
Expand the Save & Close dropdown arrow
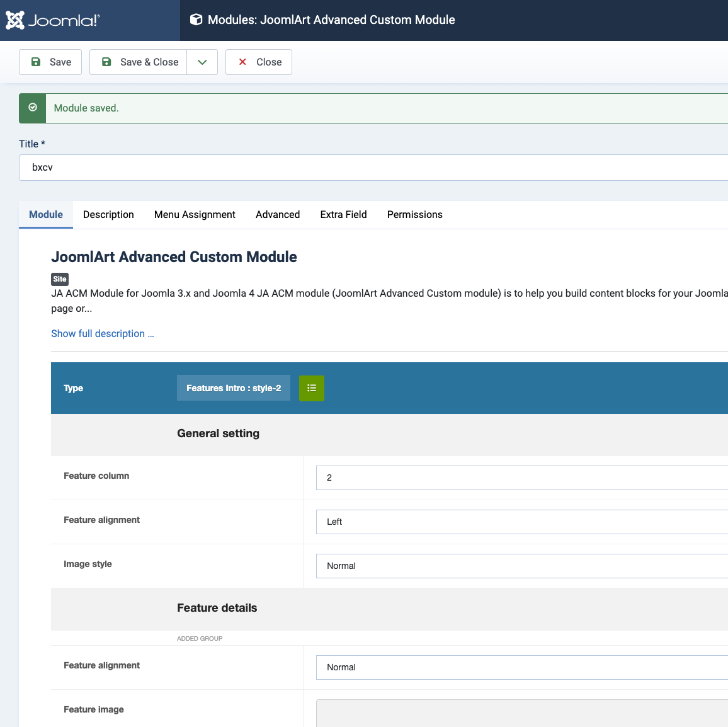coord(202,62)
